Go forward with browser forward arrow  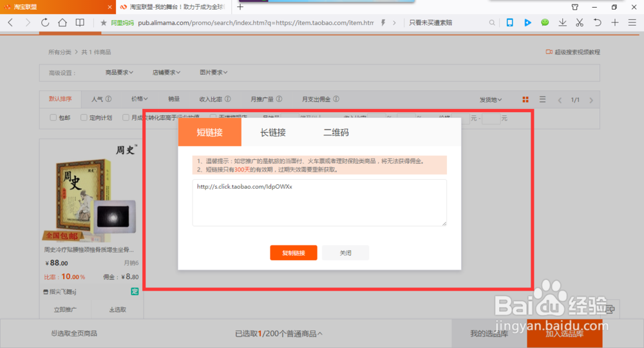click(x=28, y=23)
